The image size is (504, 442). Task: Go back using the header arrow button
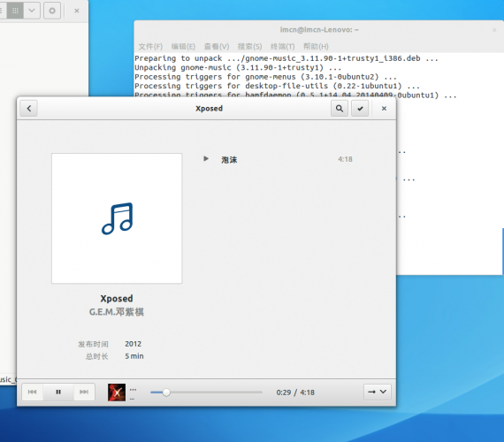[29, 109]
